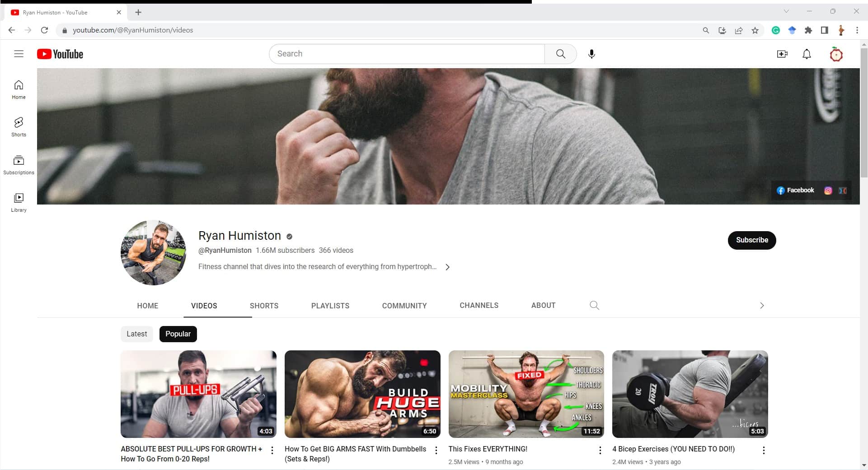Expand hidden channel tabs with the right chevron
Viewport: 868px width, 470px height.
(762, 305)
